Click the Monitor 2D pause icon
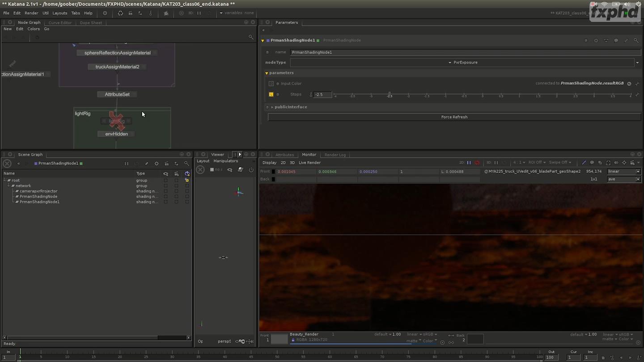The width and height of the screenshot is (644, 362). point(469,163)
